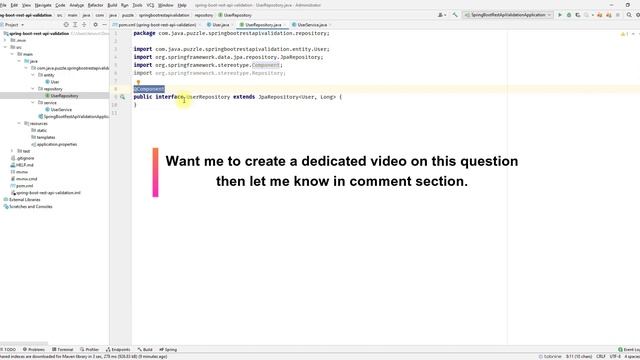Open the Tools menu

[x=138, y=5]
